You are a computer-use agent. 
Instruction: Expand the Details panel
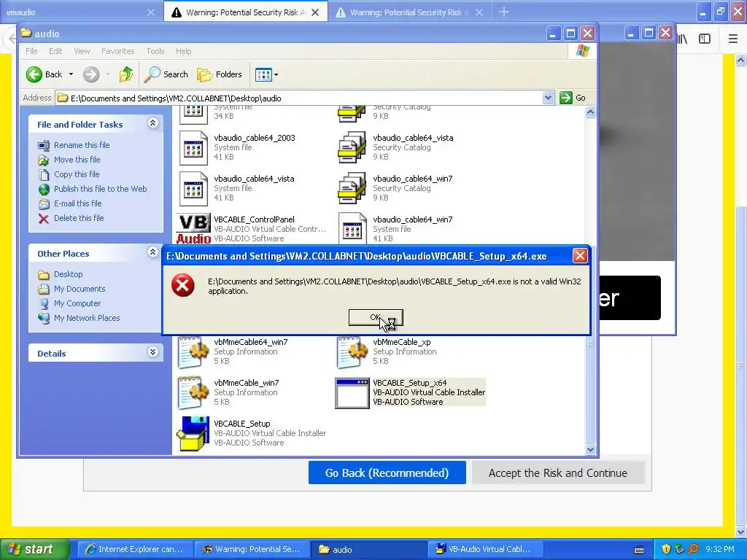152,352
